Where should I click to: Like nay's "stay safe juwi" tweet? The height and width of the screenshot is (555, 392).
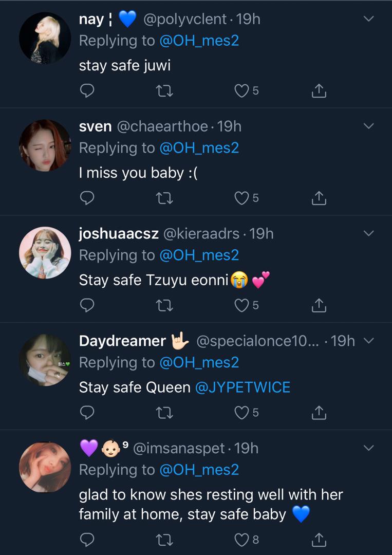point(241,91)
